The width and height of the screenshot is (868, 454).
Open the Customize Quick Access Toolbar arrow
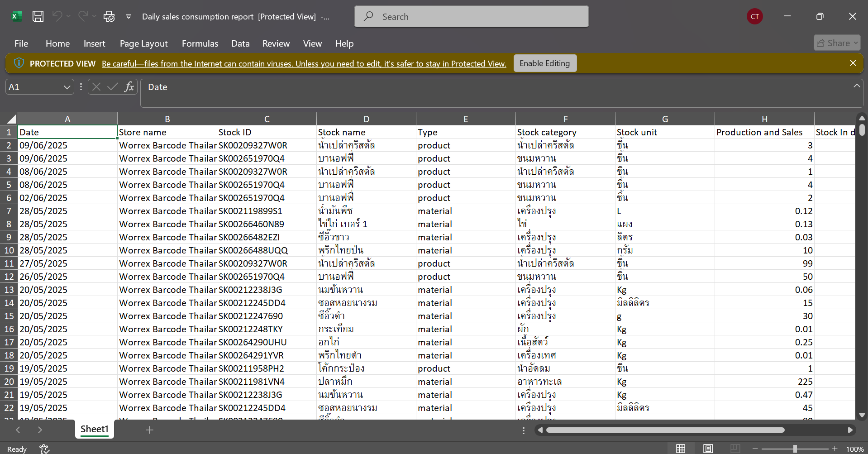(129, 17)
